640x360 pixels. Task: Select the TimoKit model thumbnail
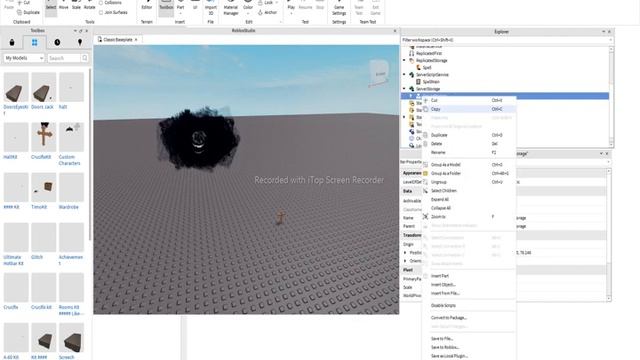[44, 187]
